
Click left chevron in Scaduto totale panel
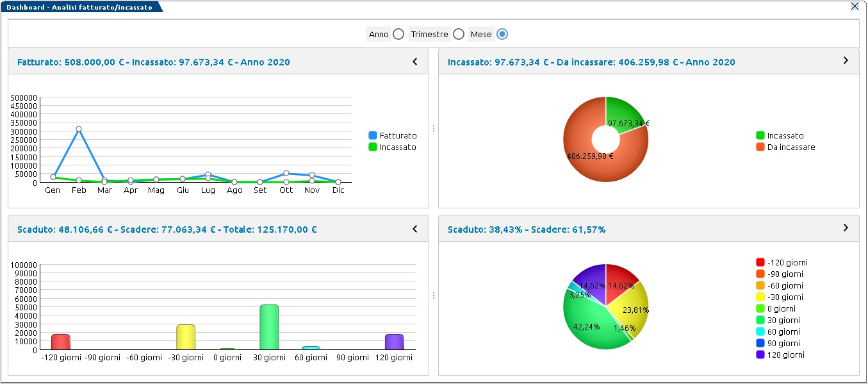coord(414,229)
